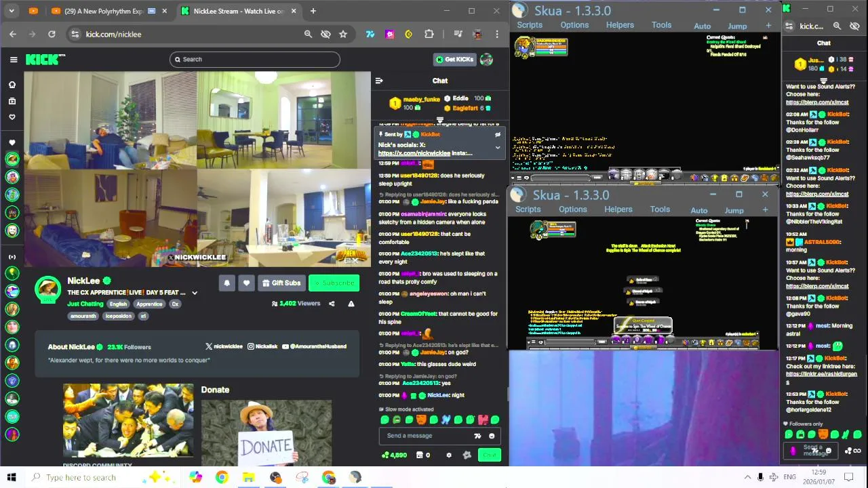Viewport: 868px width, 488px height.
Task: Click the green Subscribe button
Action: (x=334, y=283)
